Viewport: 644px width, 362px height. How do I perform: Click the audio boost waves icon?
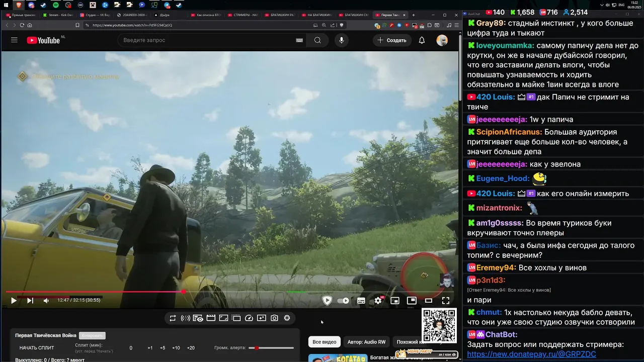pyautogui.click(x=185, y=318)
